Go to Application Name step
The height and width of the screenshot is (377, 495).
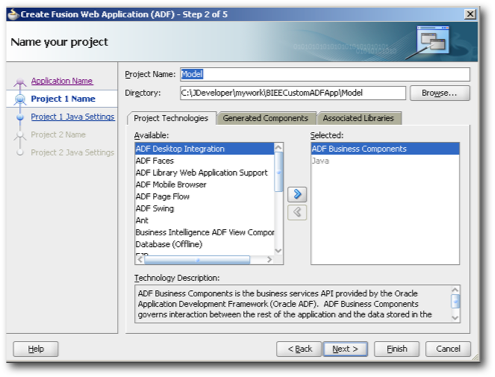(62, 81)
